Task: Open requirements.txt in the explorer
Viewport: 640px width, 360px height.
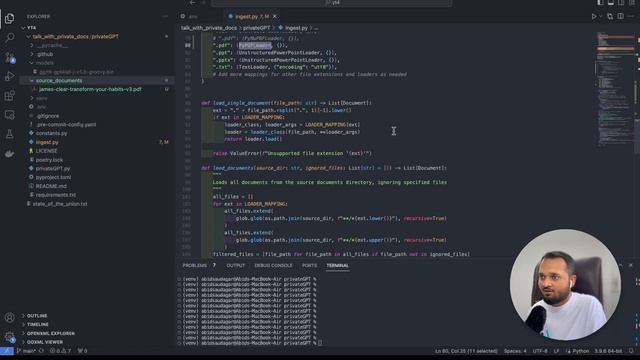Action: point(56,195)
